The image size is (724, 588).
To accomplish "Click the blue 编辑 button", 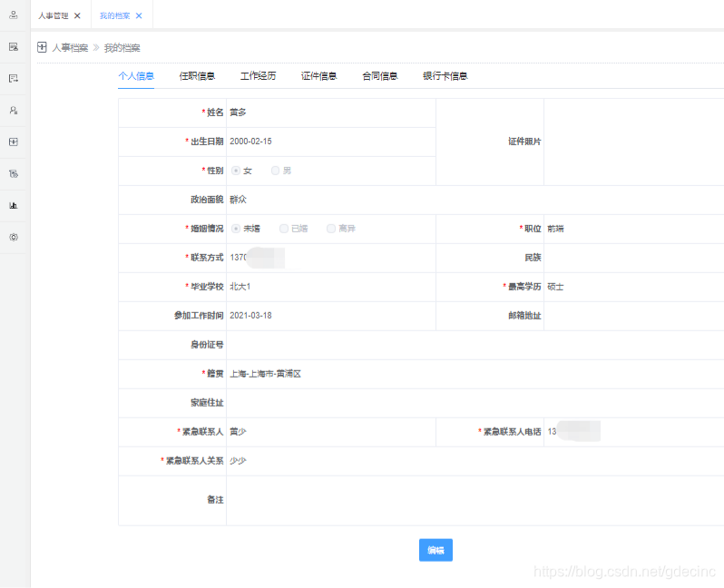I will (435, 550).
